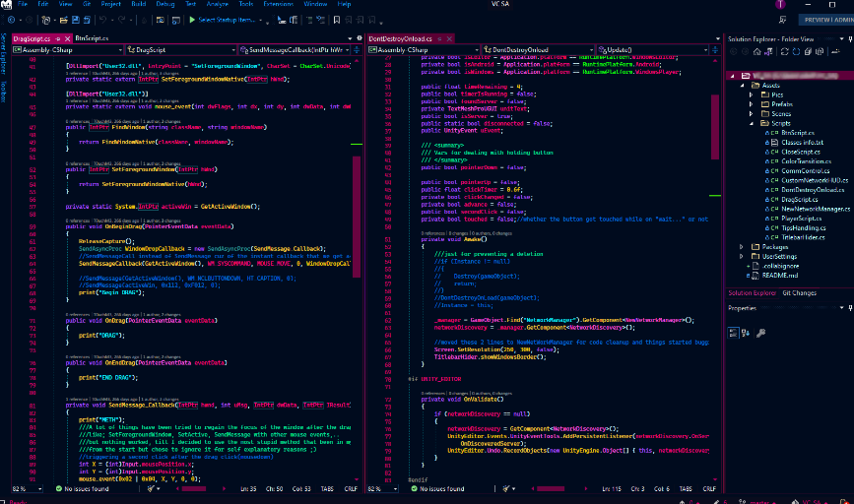Switch to the BtnScript.cs tab
The height and width of the screenshot is (504, 854).
point(92,38)
